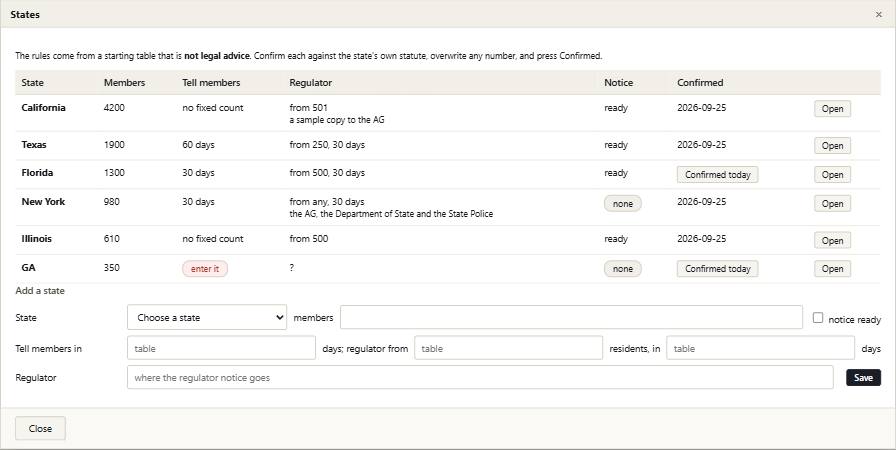Image resolution: width=896 pixels, height=450 pixels.
Task: Click the 'Members' column header
Action: click(124, 83)
